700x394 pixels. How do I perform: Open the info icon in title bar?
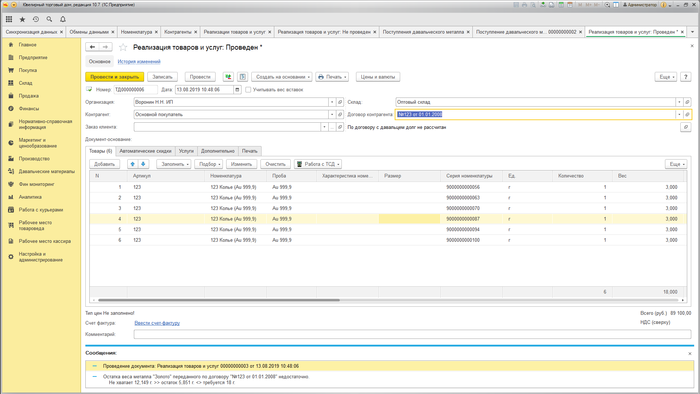[663, 5]
